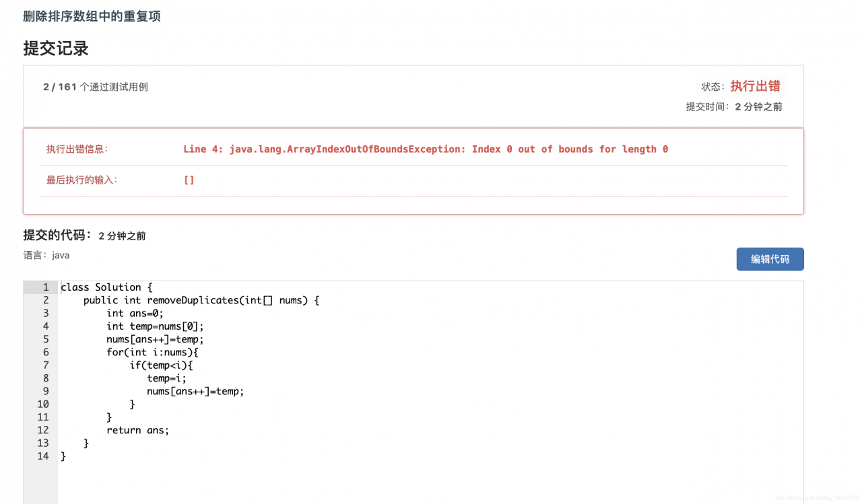This screenshot has height=504, width=862.
Task: Select line number 4 in code gutter
Action: (46, 326)
